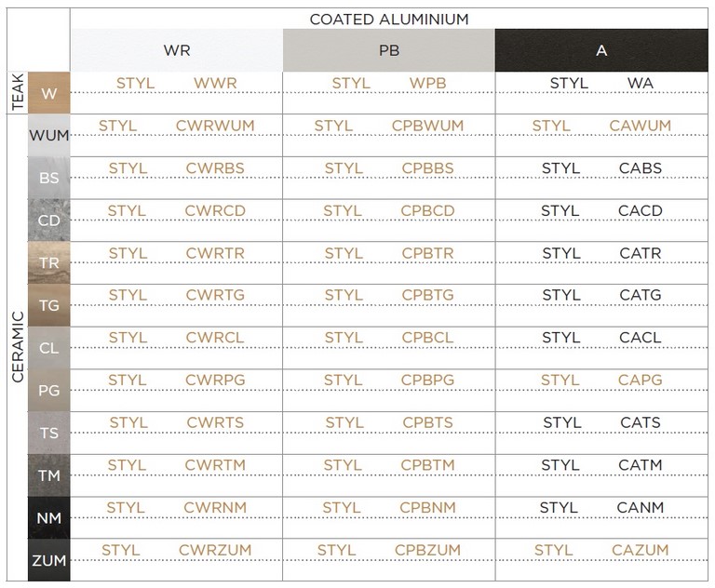715x588 pixels.
Task: Select the NM black ceramic swatch
Action: (x=48, y=518)
